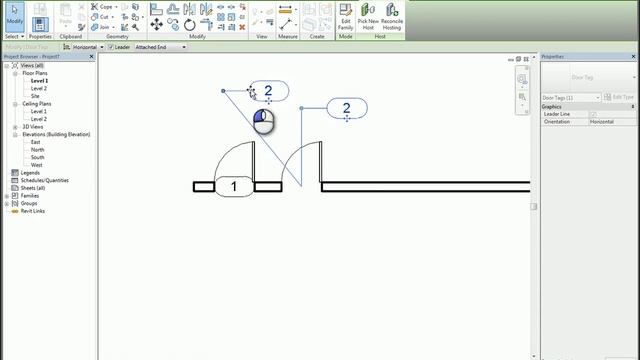Select Sheets (all) in Project Browser
The image size is (640, 360).
tap(33, 188)
